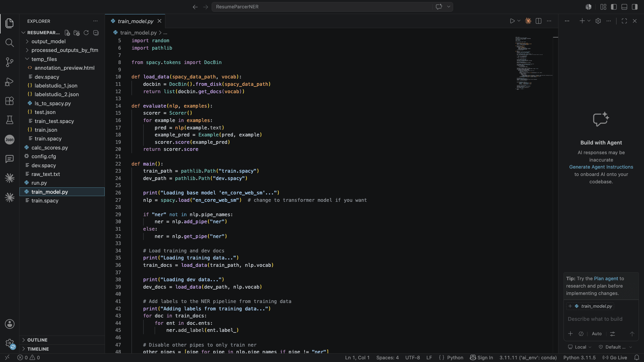Open the Extensions view
Viewport: 644px width, 362px height.
(9, 101)
